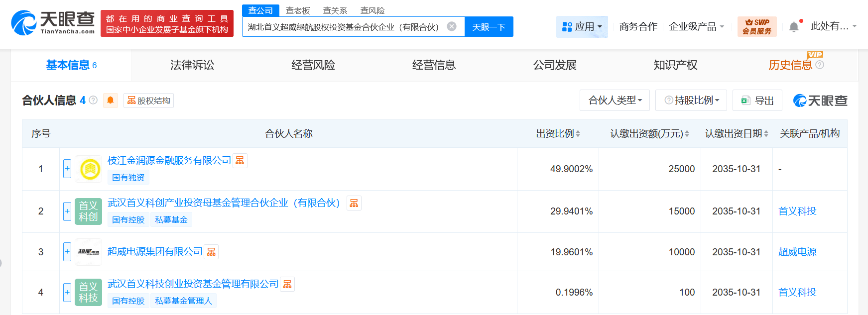
Task: Click the 天眼一下 search button
Action: pos(489,27)
